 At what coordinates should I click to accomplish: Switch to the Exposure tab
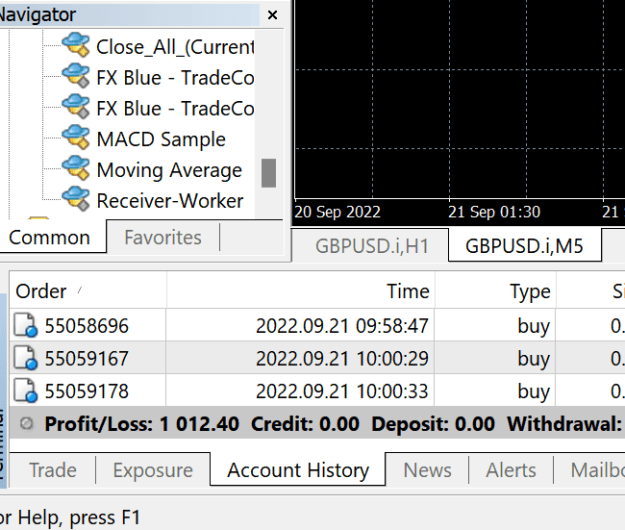(x=153, y=470)
